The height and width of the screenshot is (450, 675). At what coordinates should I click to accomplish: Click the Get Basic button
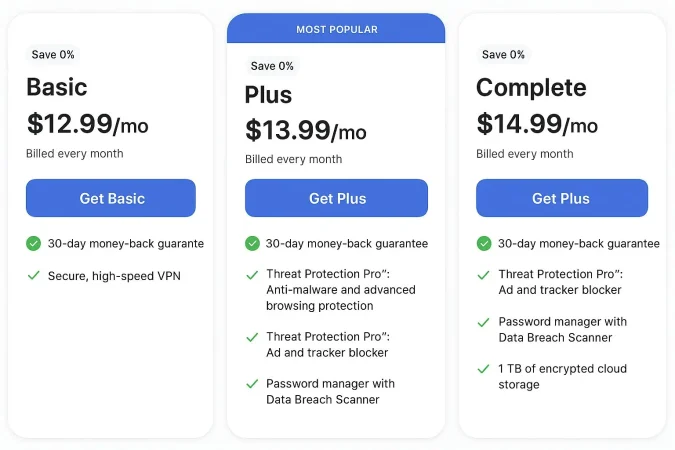[x=111, y=198]
